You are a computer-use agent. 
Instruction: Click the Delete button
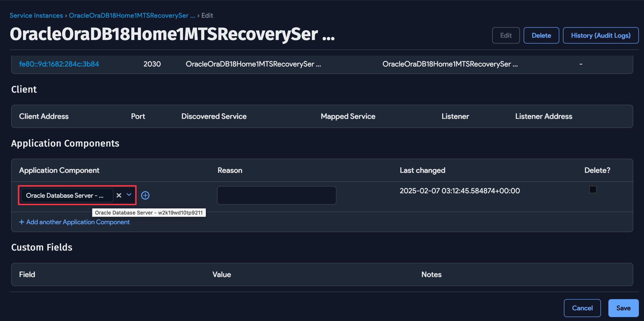click(x=541, y=35)
